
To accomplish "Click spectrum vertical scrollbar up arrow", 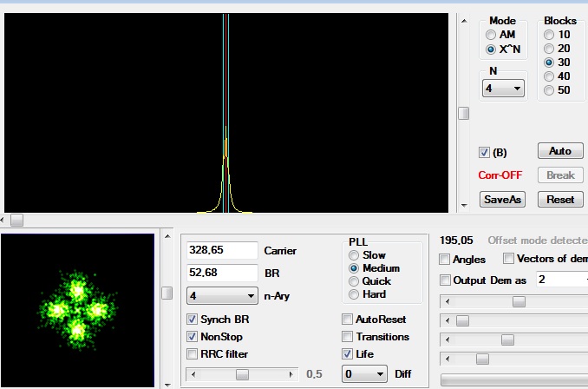I will point(464,21).
